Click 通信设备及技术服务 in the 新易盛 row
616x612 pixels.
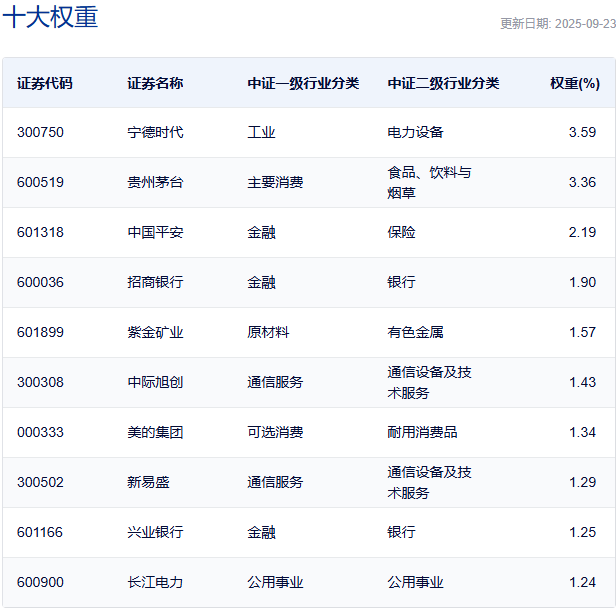tap(429, 483)
